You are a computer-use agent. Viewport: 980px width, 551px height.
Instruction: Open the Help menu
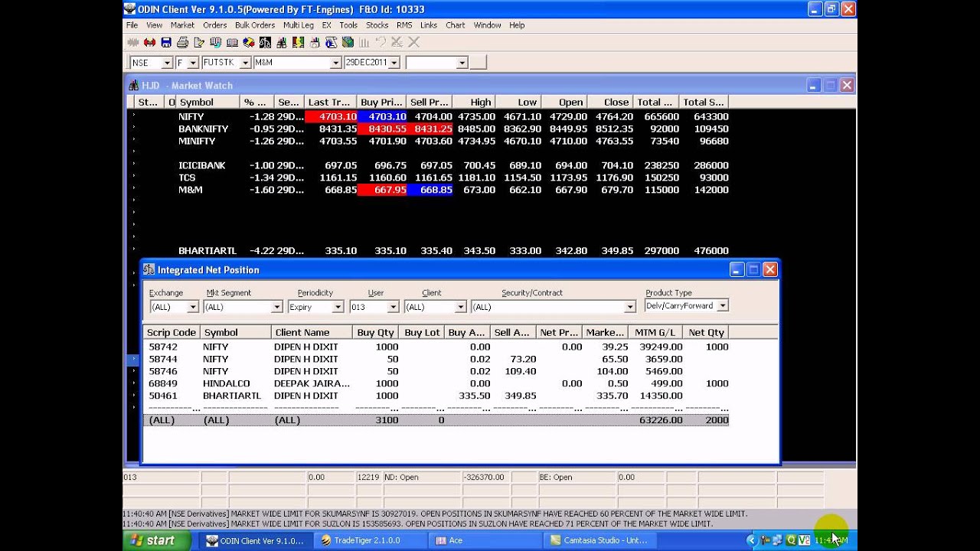(517, 25)
